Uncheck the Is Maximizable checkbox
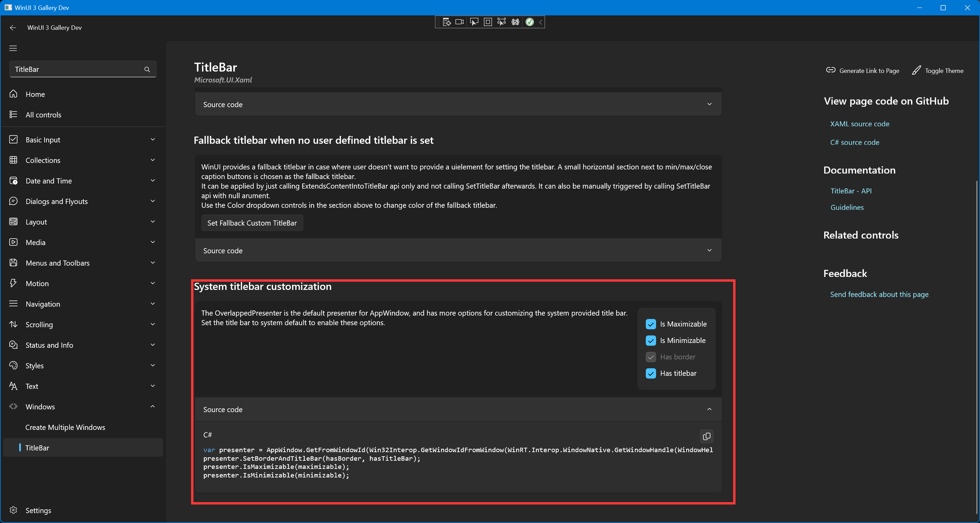This screenshot has width=980, height=523. (x=651, y=324)
